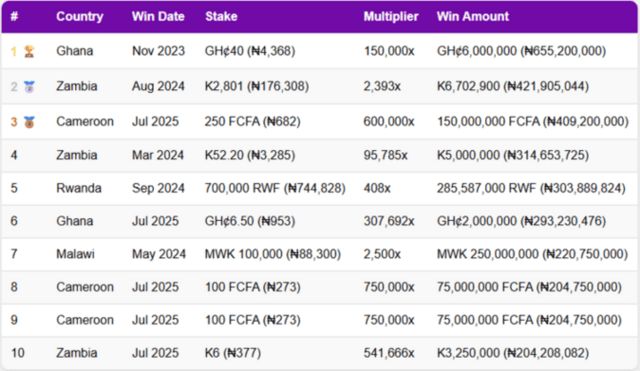Select K3,250,000 (₦204,208,082) win amount

tap(513, 353)
